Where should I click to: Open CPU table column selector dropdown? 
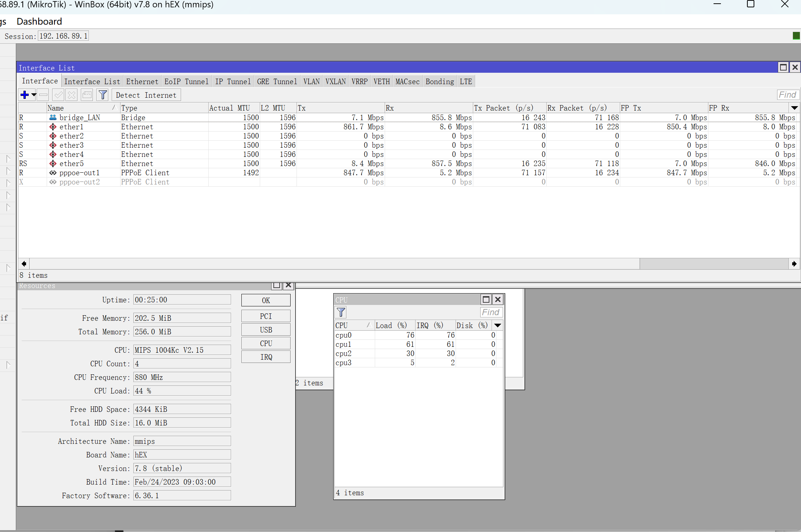tap(498, 326)
